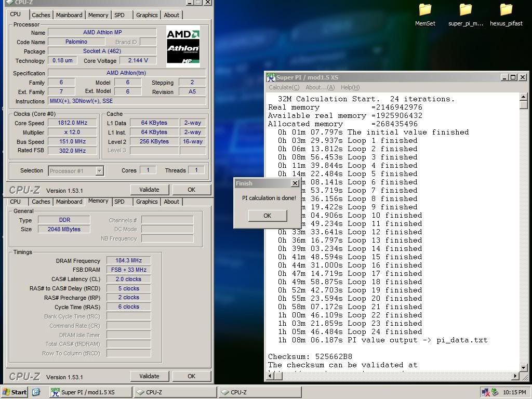Click OK in the memory-timings CPU-Z window
This screenshot has width=532, height=399.
coord(191,376)
